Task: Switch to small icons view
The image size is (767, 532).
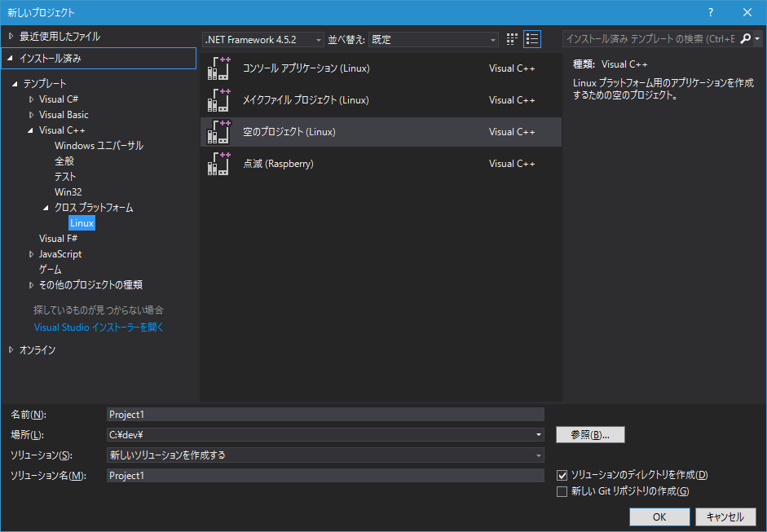Action: click(x=512, y=39)
